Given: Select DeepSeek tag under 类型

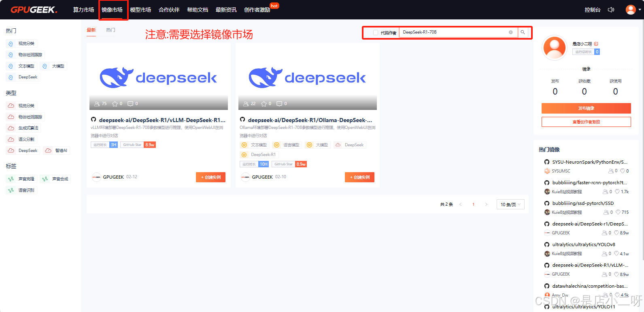Looking at the screenshot, I should [x=23, y=151].
